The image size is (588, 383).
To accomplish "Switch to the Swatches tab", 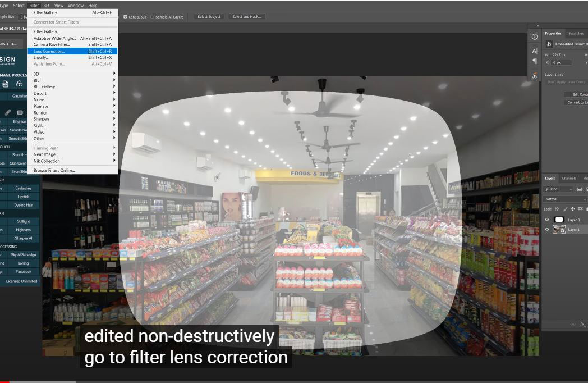I will (576, 34).
